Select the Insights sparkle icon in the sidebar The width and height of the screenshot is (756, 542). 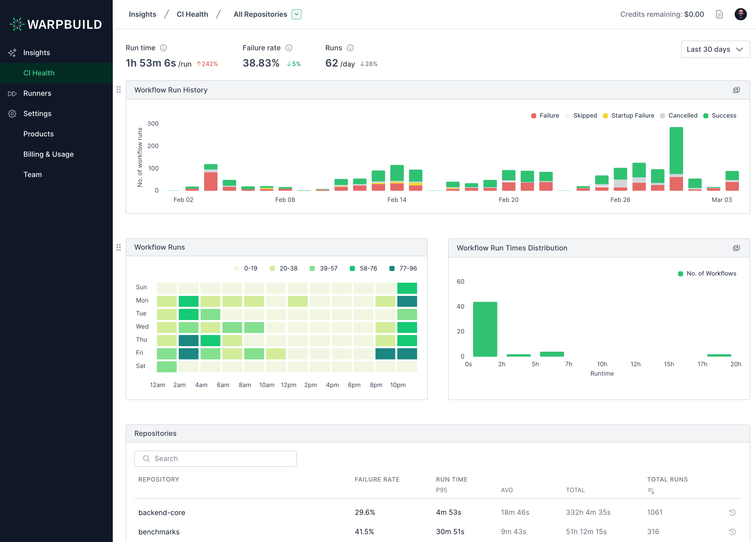(12, 52)
